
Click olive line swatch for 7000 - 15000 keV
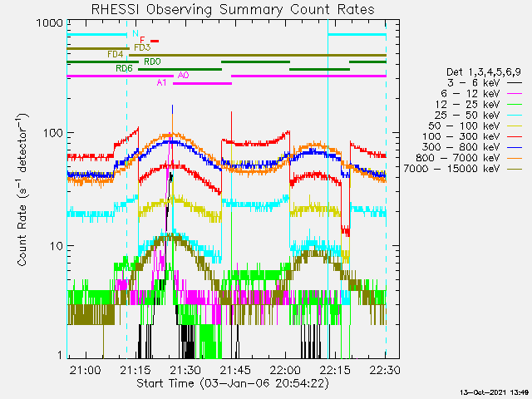(x=515, y=169)
